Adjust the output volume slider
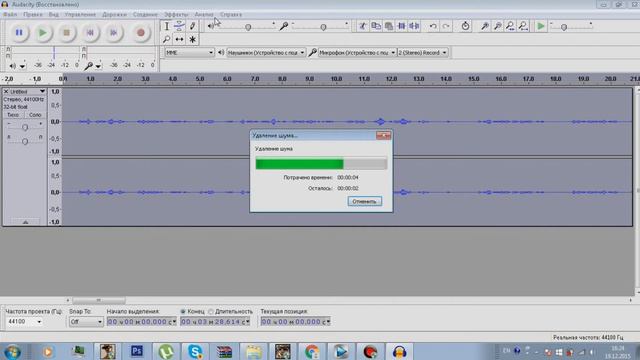Image resolution: width=640 pixels, height=360 pixels. [248, 27]
